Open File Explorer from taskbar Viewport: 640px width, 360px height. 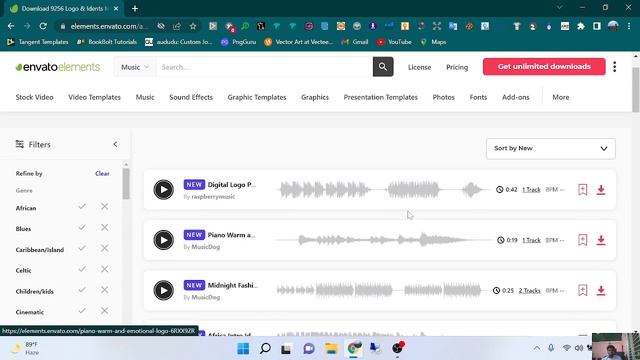click(331, 349)
